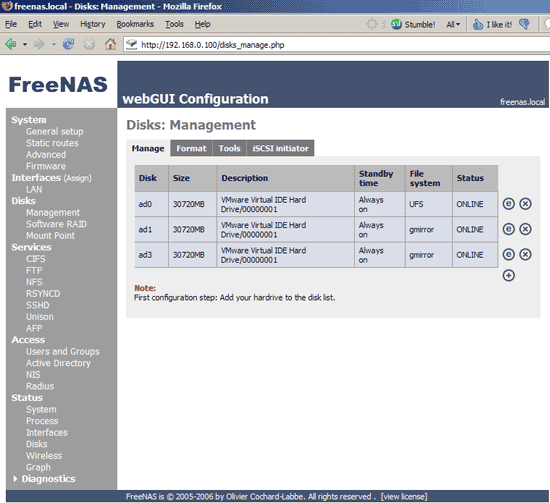
Task: Edit the ad0 disk entry
Action: 509,203
